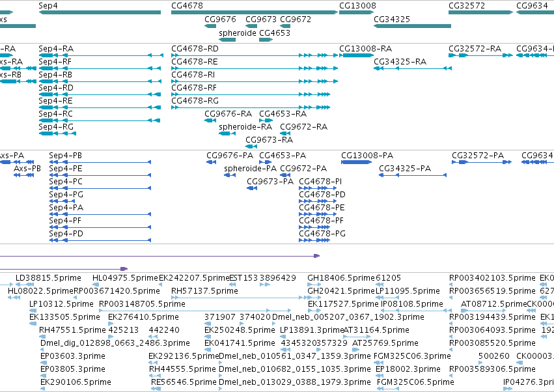Select transcript CG4678-RD

(195, 48)
